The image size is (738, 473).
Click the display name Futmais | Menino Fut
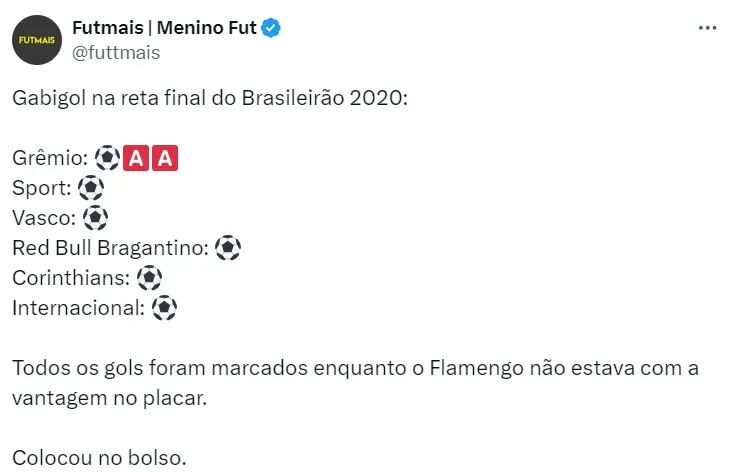(x=163, y=29)
